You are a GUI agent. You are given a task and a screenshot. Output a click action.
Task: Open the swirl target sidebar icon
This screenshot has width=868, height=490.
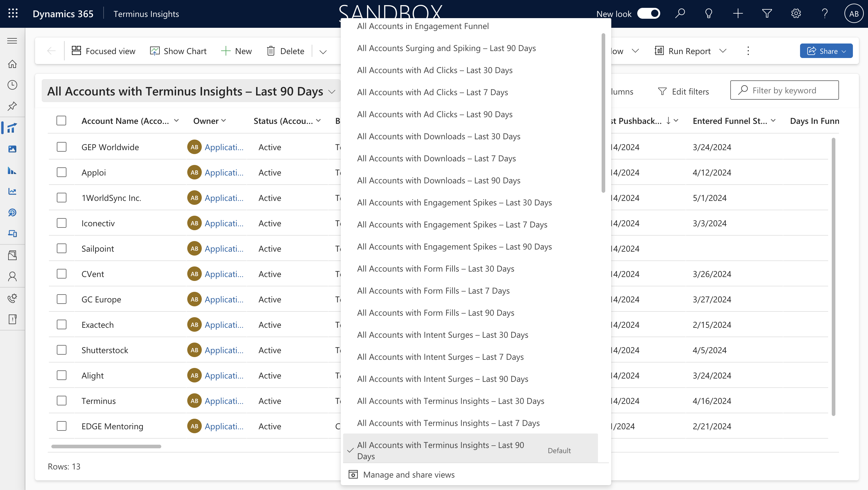point(12,213)
